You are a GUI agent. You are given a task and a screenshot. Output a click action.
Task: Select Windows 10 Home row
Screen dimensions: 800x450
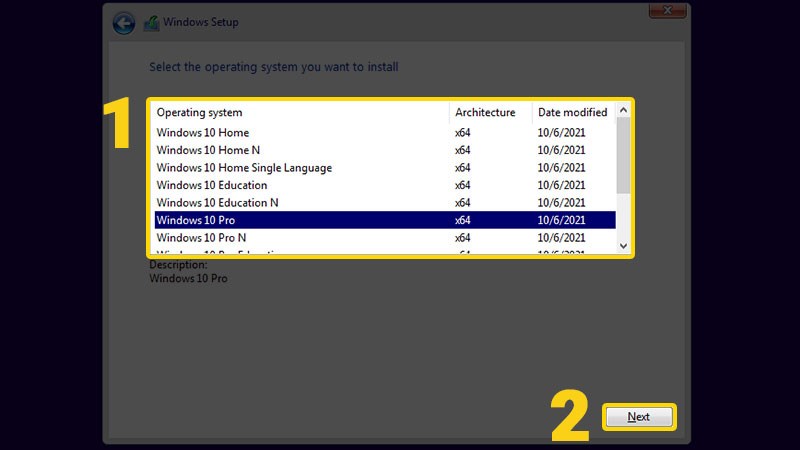385,133
